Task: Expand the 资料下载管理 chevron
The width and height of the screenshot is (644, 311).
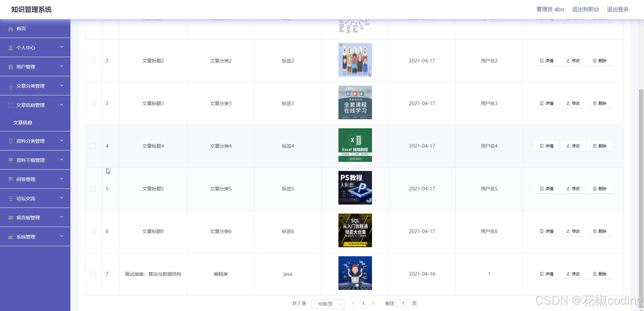Action: coord(62,160)
